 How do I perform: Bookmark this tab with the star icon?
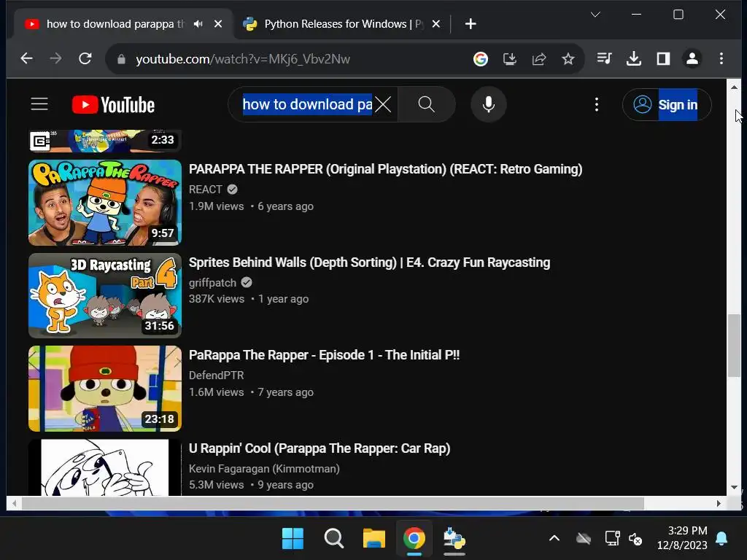(x=568, y=59)
